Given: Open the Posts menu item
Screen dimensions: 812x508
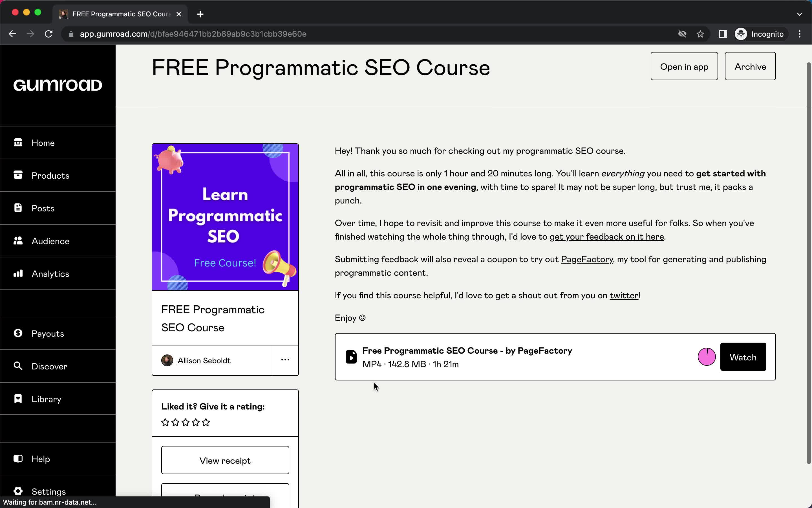Looking at the screenshot, I should pyautogui.click(x=58, y=208).
